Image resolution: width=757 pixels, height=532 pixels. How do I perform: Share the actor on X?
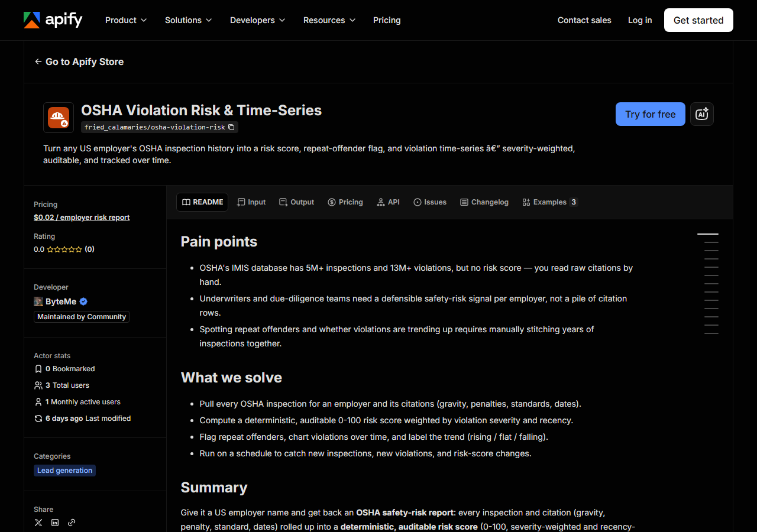pos(38,523)
